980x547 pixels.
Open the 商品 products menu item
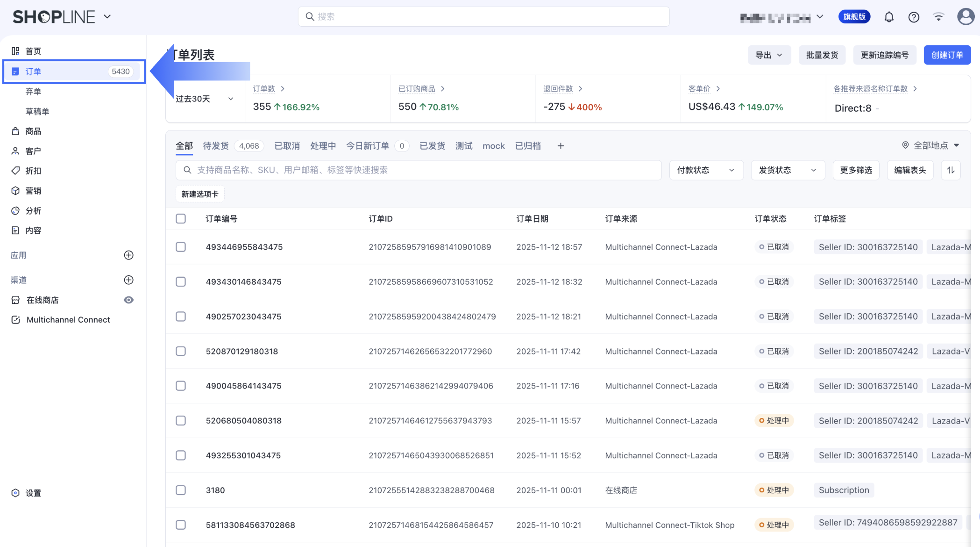tap(33, 131)
